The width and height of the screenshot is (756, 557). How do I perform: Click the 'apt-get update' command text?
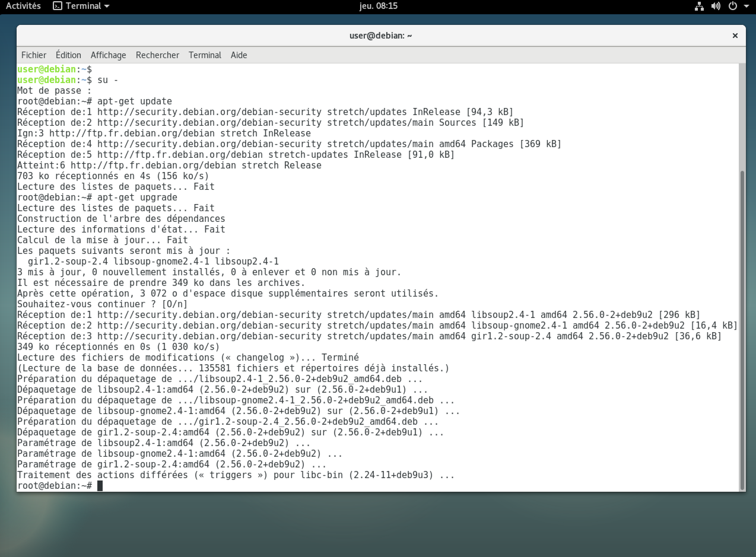point(134,101)
